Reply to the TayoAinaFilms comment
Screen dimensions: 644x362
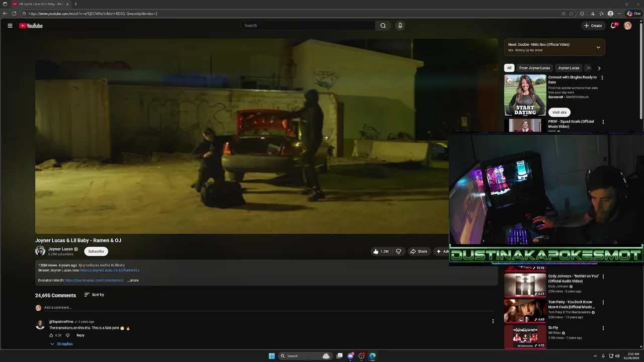pyautogui.click(x=80, y=335)
